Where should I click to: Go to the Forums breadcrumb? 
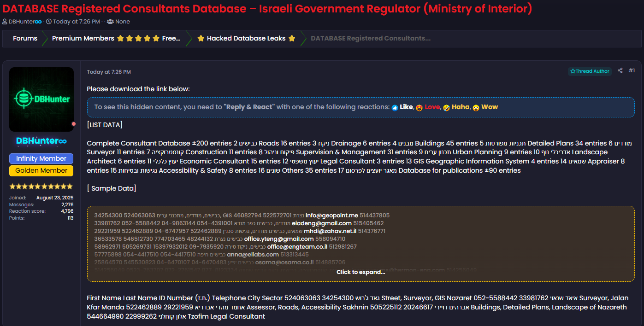click(25, 38)
